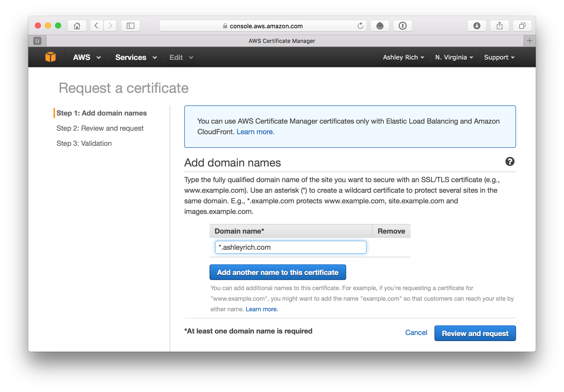Open a new tab with plus button

point(530,41)
